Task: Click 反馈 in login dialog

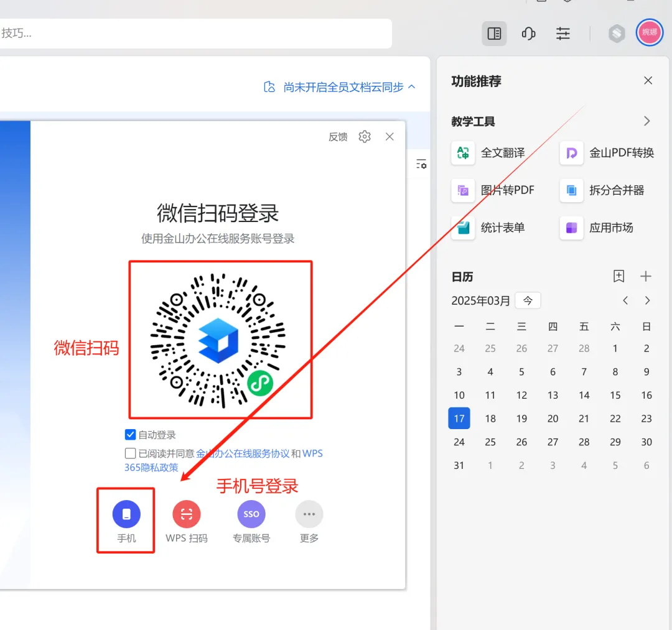Action: 338,137
